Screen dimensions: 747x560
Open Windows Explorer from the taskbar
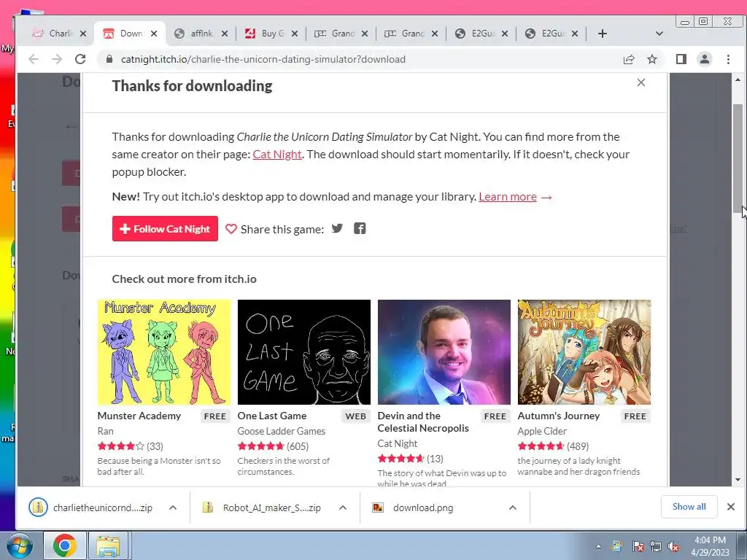(x=108, y=545)
